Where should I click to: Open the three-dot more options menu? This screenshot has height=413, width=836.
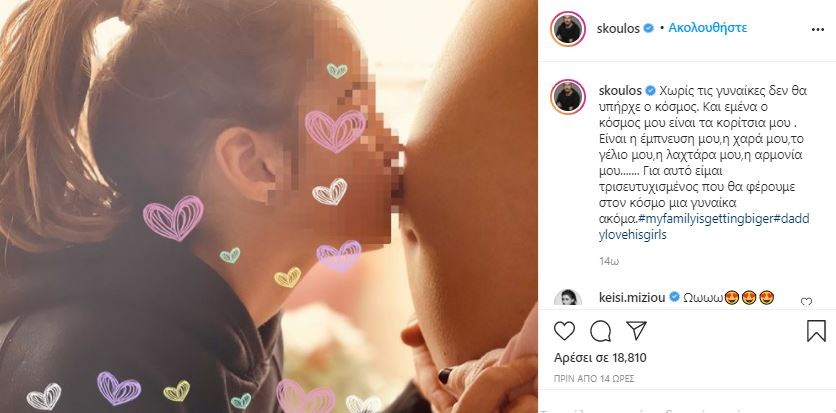point(818,30)
